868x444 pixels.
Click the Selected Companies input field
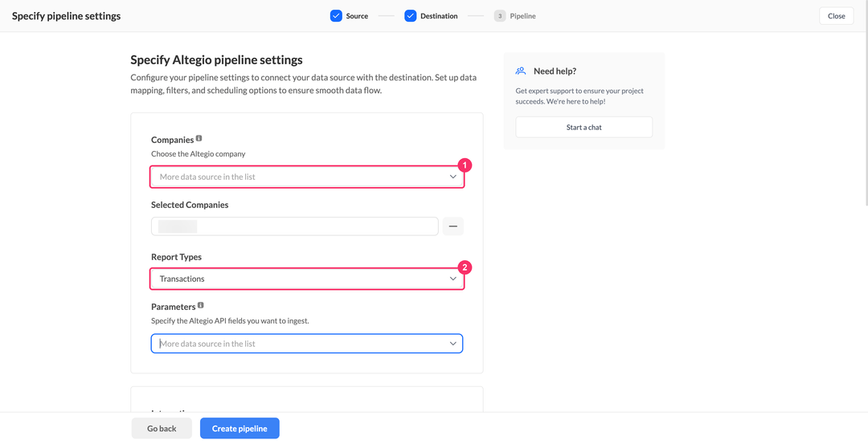294,226
